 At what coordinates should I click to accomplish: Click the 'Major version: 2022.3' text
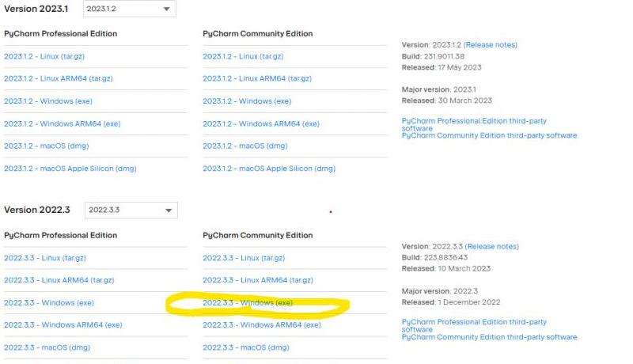click(440, 291)
